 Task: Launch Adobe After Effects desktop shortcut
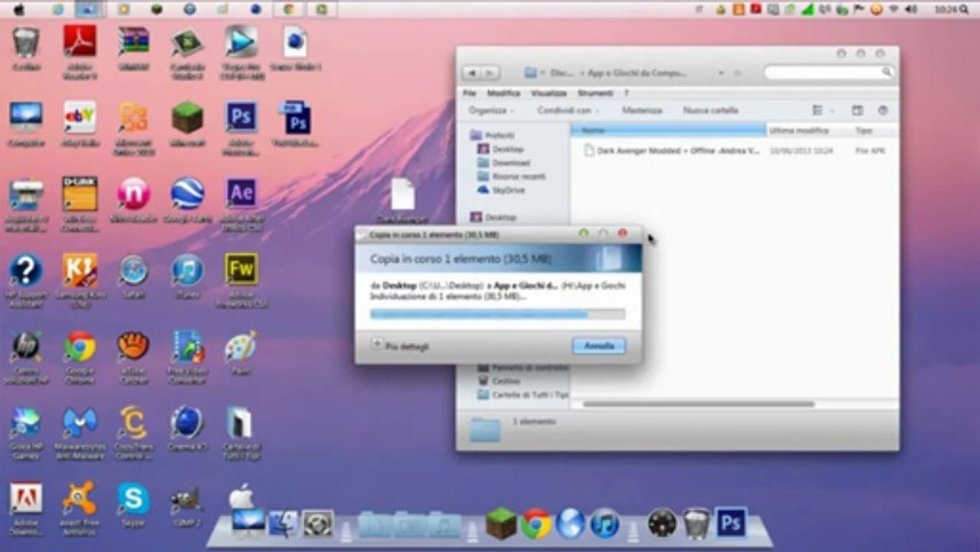[x=241, y=193]
